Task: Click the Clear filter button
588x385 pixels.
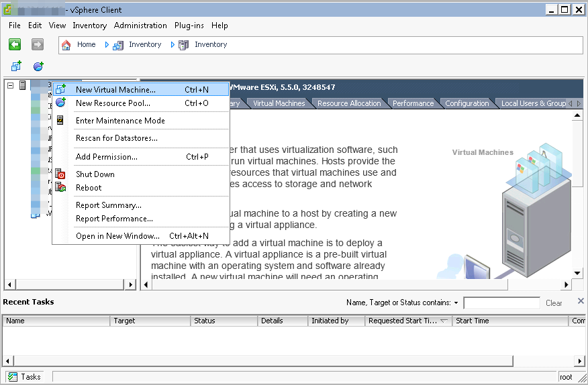Action: [554, 303]
